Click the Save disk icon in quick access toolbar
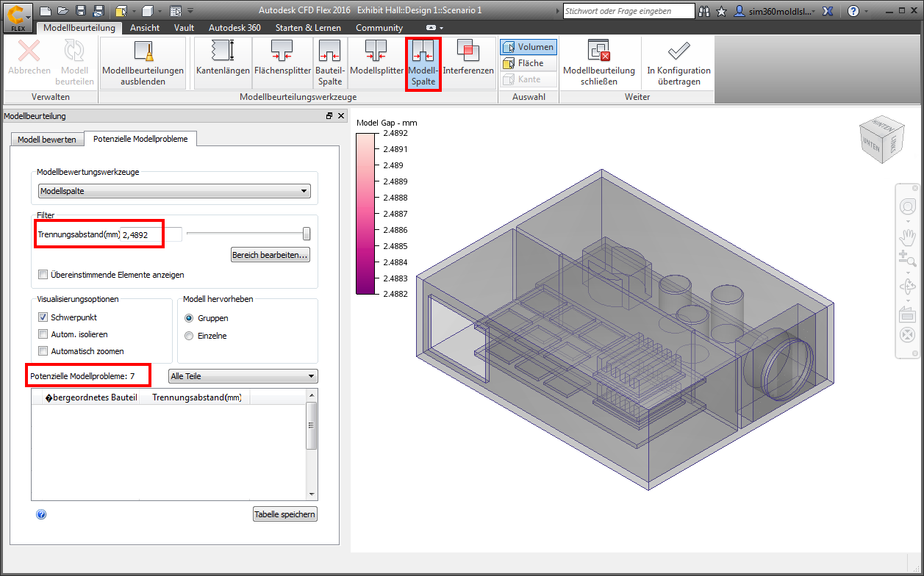 click(80, 11)
